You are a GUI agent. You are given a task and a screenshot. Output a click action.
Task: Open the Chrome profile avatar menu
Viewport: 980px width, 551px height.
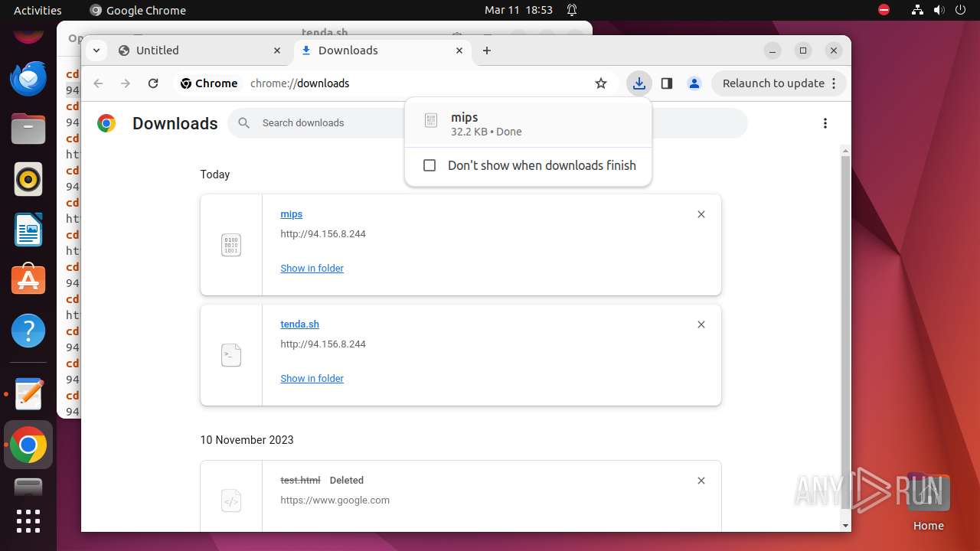[694, 83]
